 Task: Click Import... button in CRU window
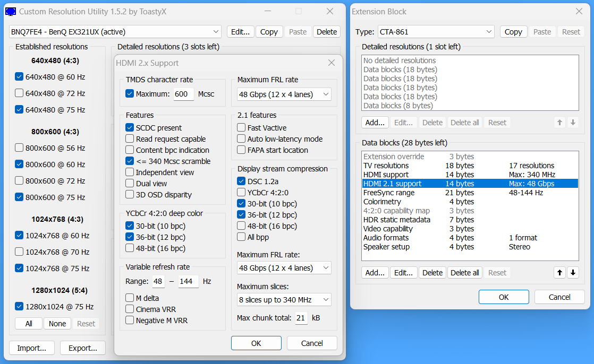pos(32,348)
